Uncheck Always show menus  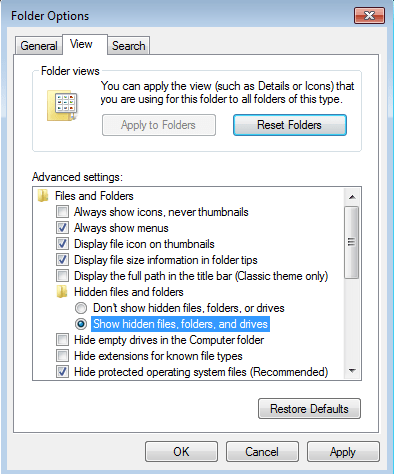62,228
